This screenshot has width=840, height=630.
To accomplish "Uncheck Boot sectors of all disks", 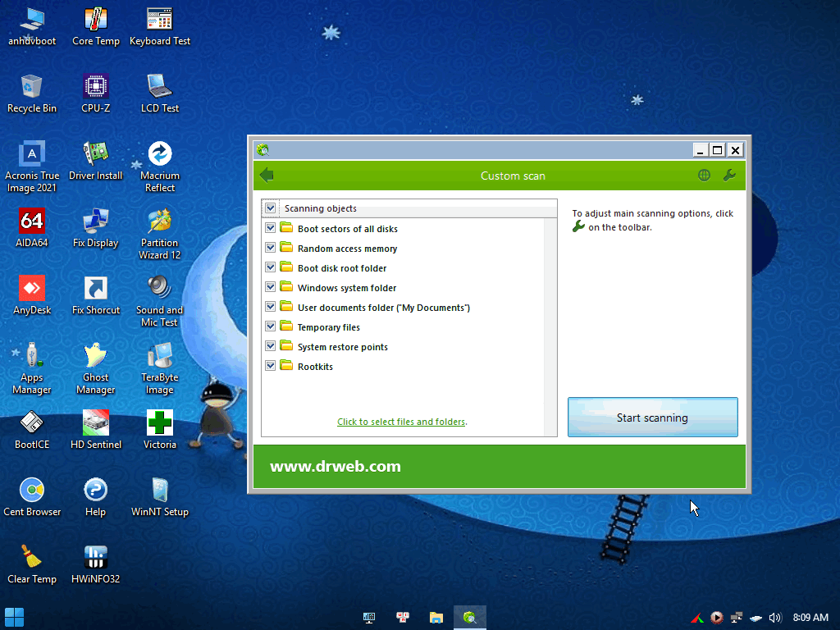I will (x=271, y=228).
